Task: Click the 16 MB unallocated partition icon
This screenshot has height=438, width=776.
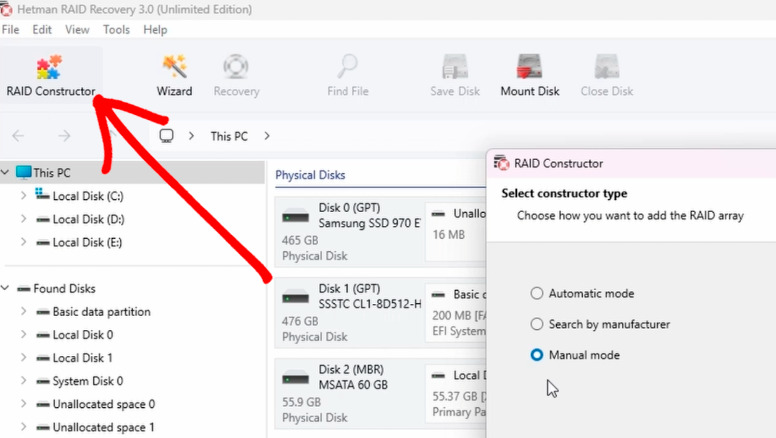Action: pos(438,214)
